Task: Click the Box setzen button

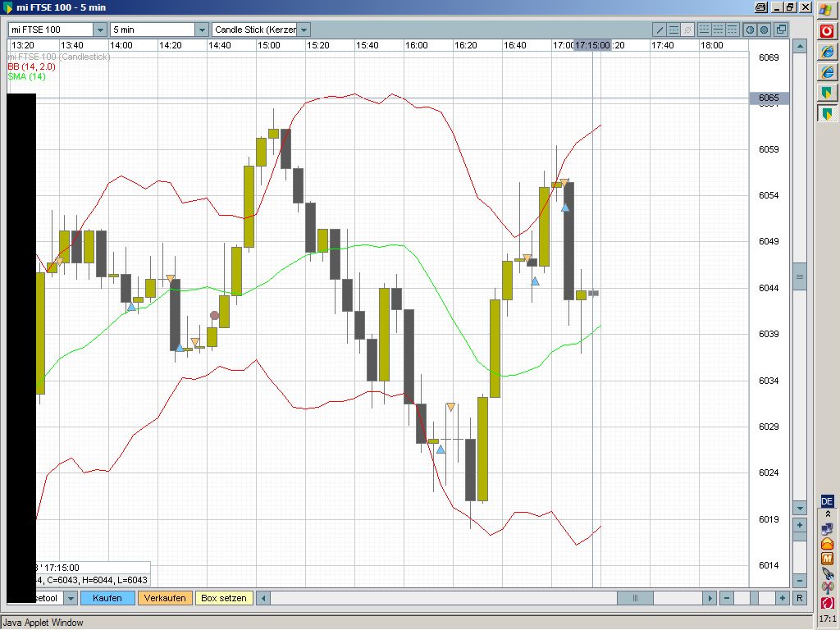Action: [x=224, y=598]
